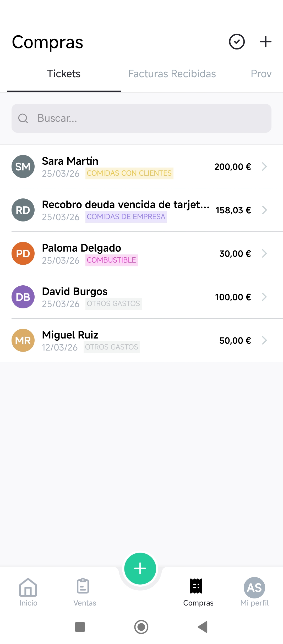Screen dimensions: 283x644
Task: Tap the search magnifier icon
Action: click(23, 118)
